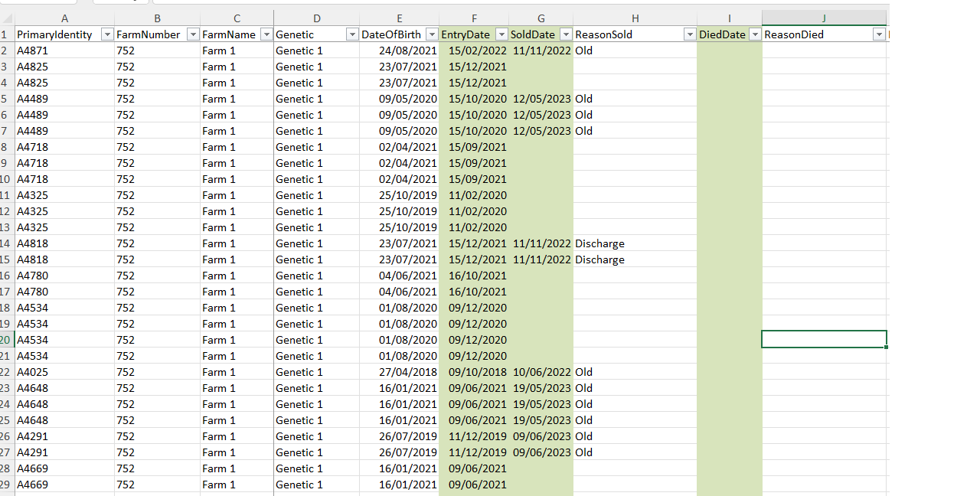
Task: Open the FarmNumber filter dropdown
Action: coord(193,34)
